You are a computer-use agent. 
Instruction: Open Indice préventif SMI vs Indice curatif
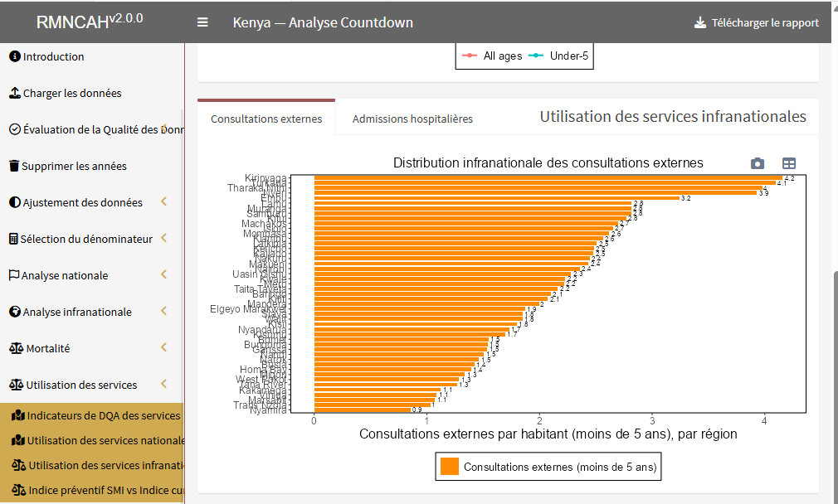point(106,490)
